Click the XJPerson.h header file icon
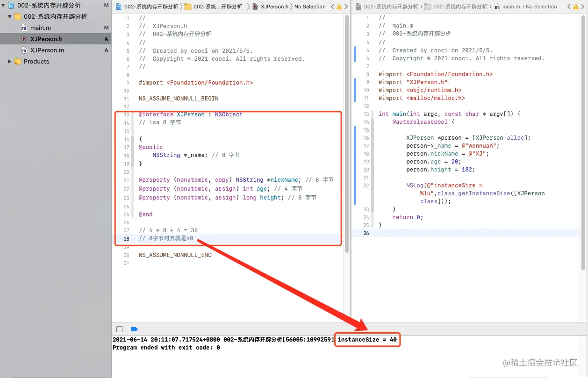The width and height of the screenshot is (588, 378). [x=24, y=39]
